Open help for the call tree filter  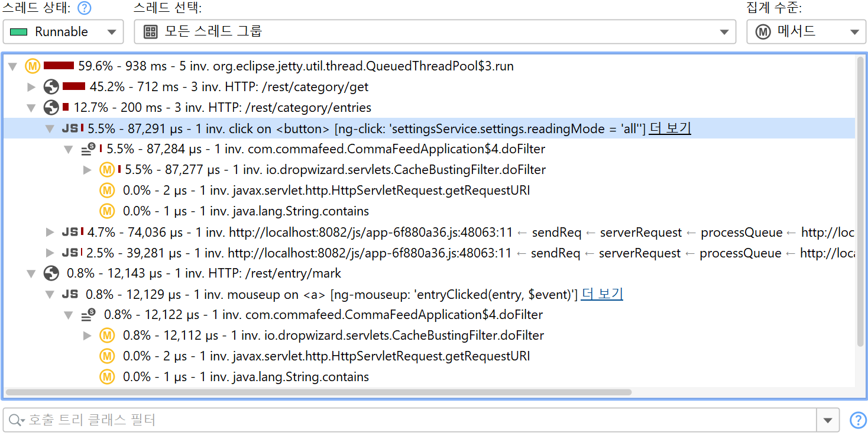click(x=858, y=420)
